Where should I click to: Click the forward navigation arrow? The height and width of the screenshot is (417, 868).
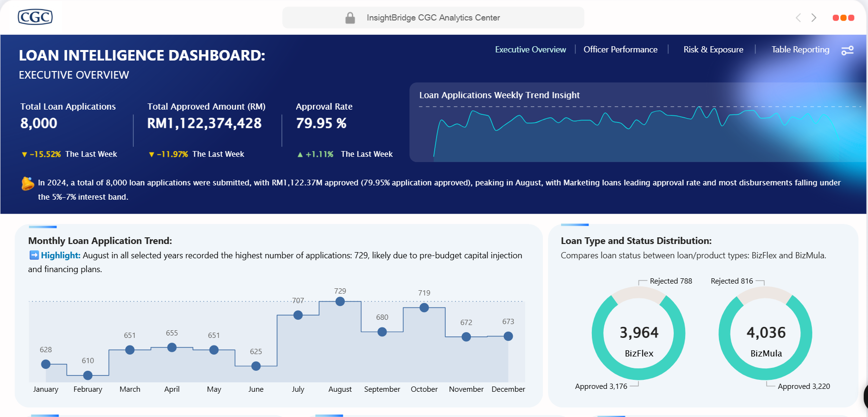coord(814,18)
